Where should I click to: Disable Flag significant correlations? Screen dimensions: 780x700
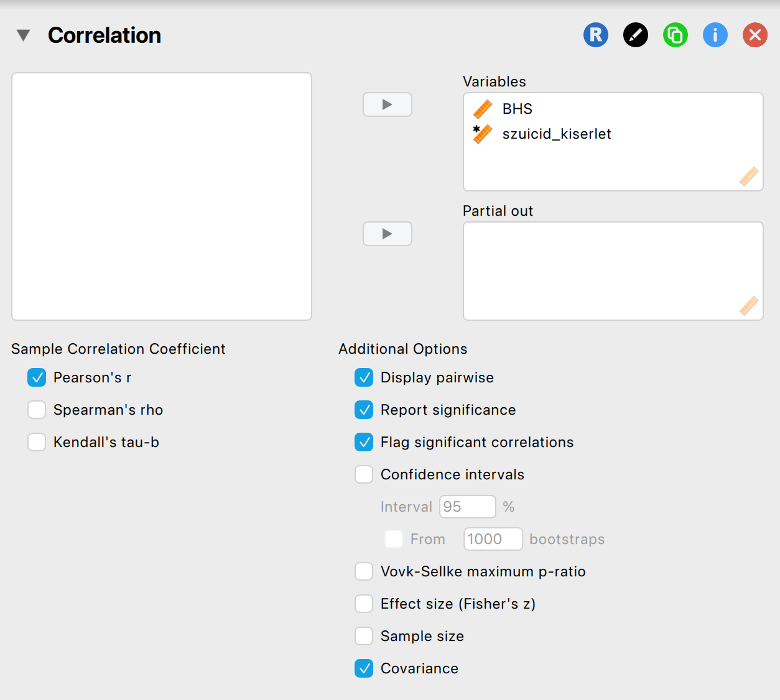coord(364,442)
